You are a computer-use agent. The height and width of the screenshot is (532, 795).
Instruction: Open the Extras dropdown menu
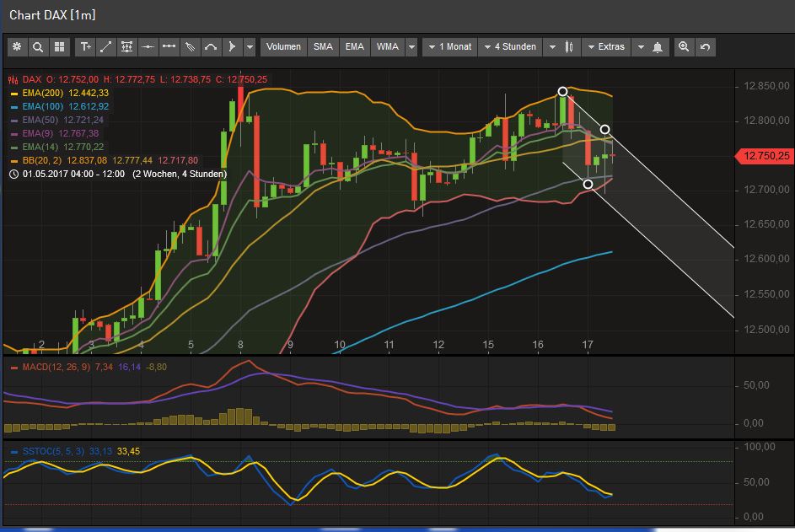click(x=606, y=46)
